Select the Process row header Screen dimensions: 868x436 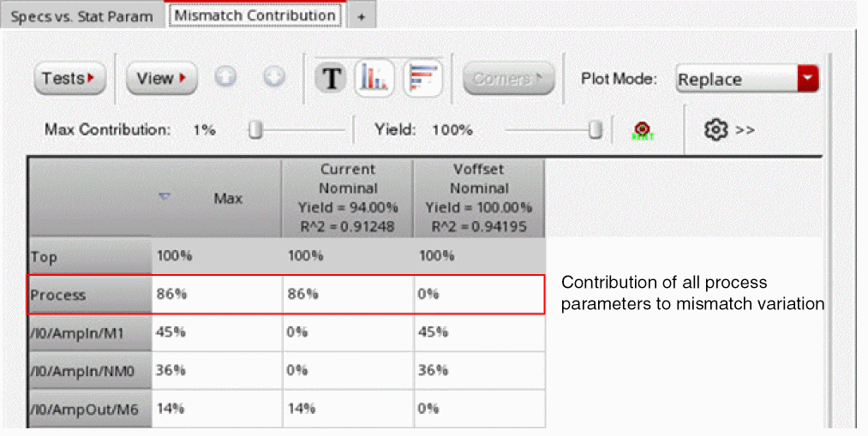coord(89,295)
